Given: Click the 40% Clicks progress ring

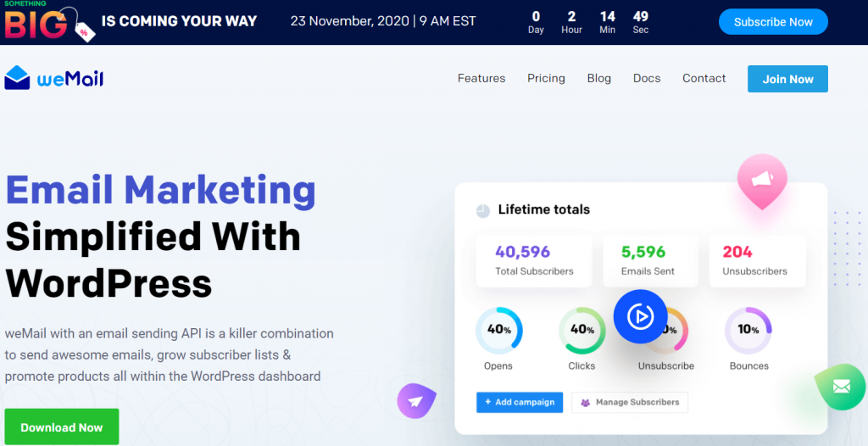Looking at the screenshot, I should point(581,331).
